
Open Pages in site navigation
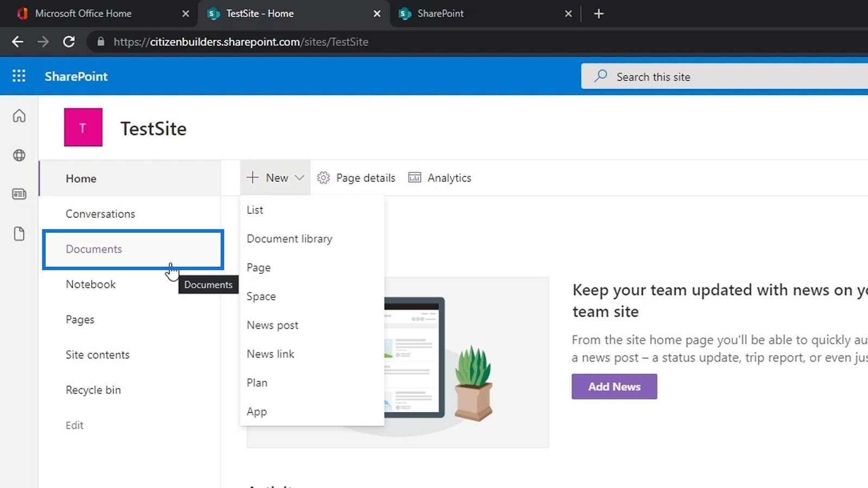pyautogui.click(x=130, y=319)
